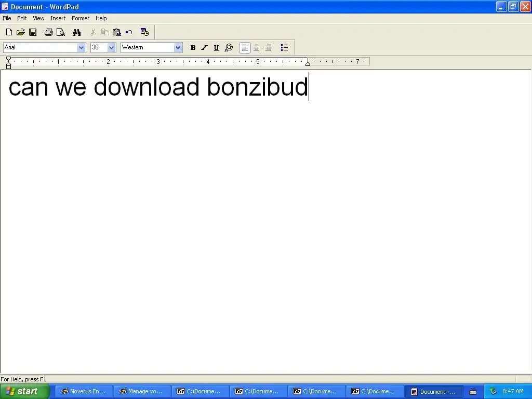Open the File menu
The image size is (532, 399).
7,18
